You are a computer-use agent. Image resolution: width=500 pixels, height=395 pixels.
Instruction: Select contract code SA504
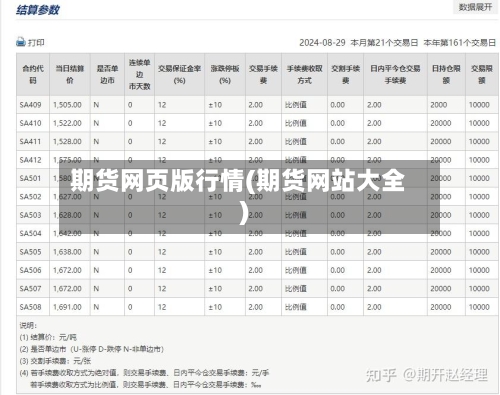click(30, 233)
